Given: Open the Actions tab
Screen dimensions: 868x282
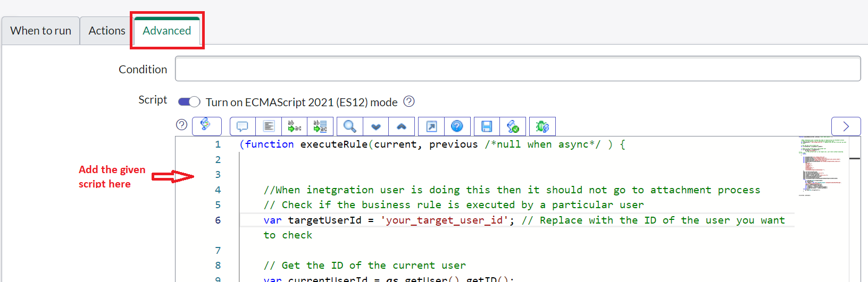Looking at the screenshot, I should pyautogui.click(x=107, y=31).
